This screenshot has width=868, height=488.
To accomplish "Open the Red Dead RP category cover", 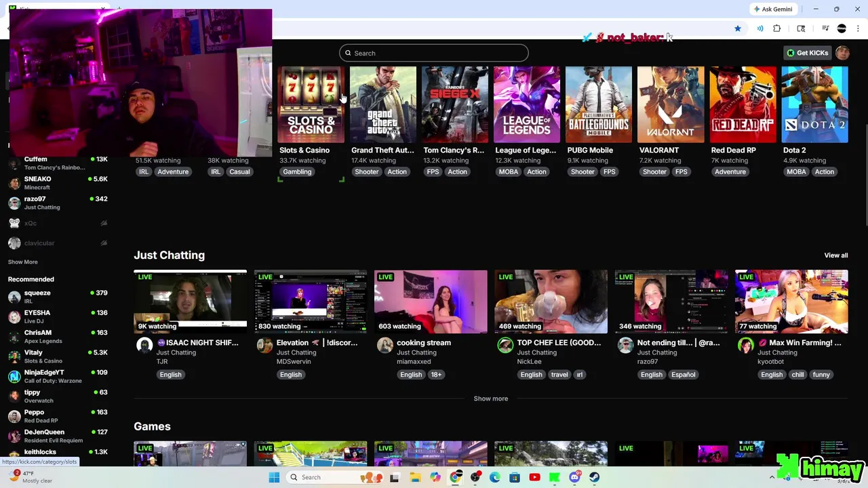I will coord(743,105).
